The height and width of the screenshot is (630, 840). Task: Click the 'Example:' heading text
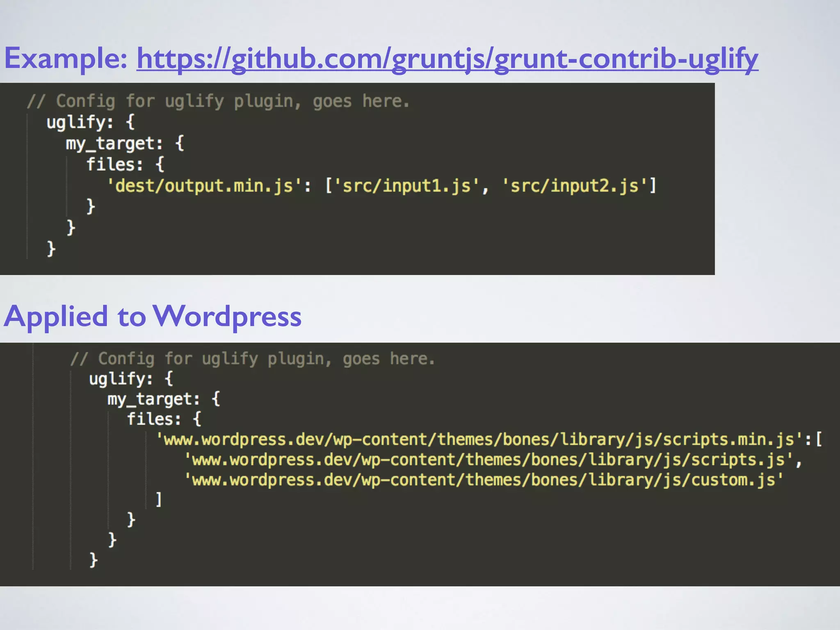(x=66, y=59)
